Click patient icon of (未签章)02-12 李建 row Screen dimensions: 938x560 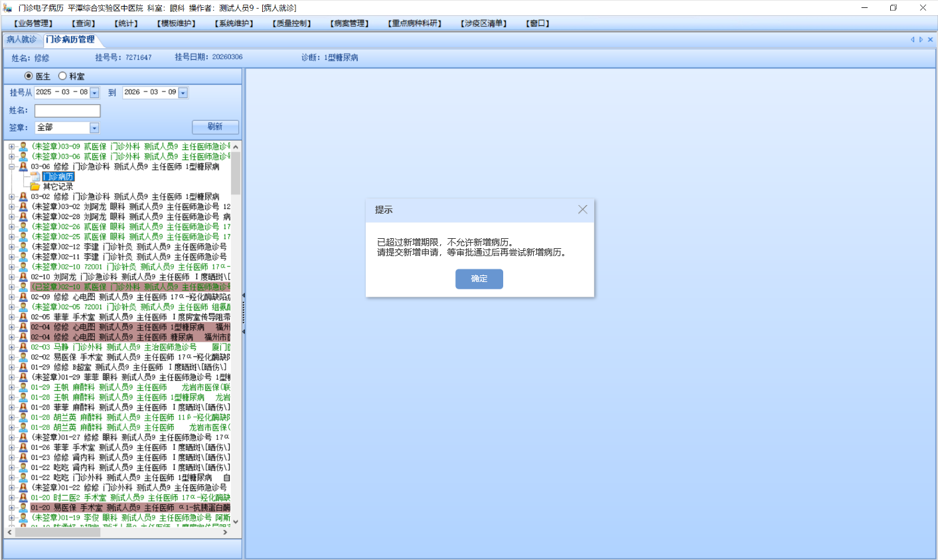23,247
